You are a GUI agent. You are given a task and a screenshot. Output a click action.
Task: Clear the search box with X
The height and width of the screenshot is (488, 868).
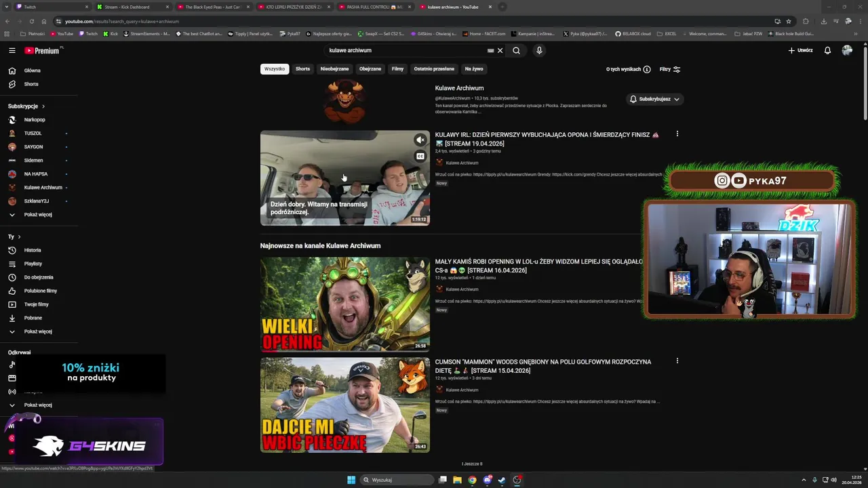[500, 50]
